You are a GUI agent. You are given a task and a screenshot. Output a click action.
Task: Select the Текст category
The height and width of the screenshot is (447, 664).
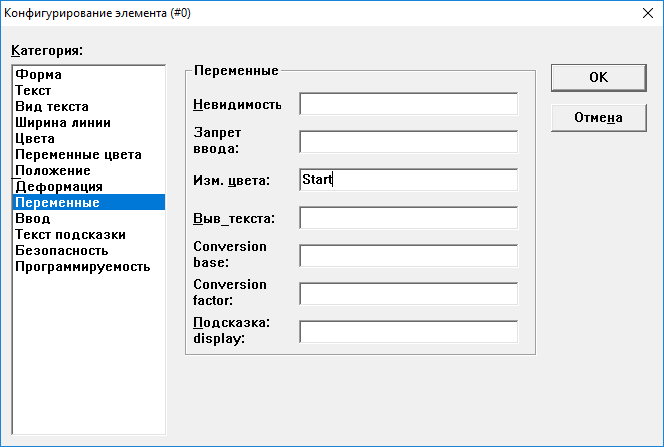click(33, 91)
